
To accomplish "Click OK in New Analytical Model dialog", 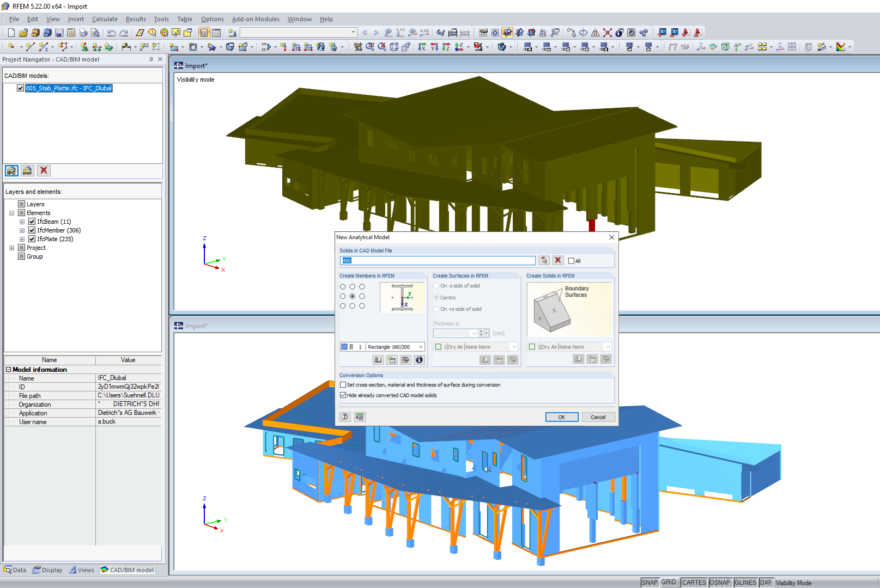I will click(562, 417).
